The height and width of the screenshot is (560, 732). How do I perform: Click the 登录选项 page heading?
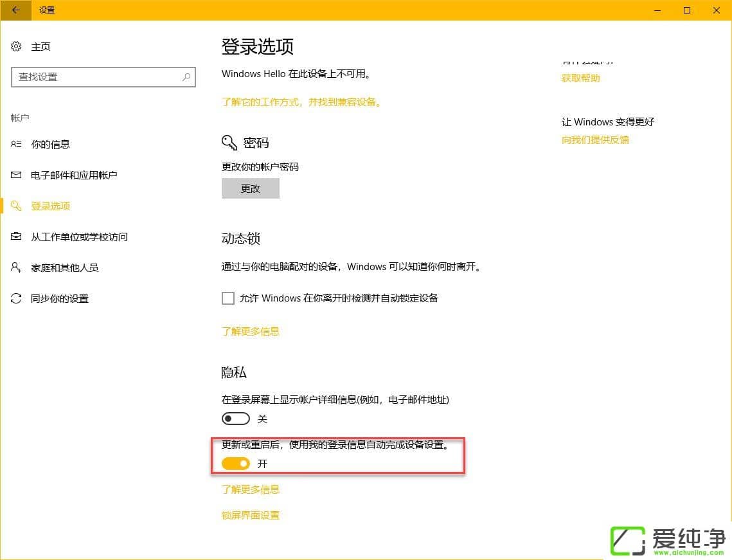point(257,46)
